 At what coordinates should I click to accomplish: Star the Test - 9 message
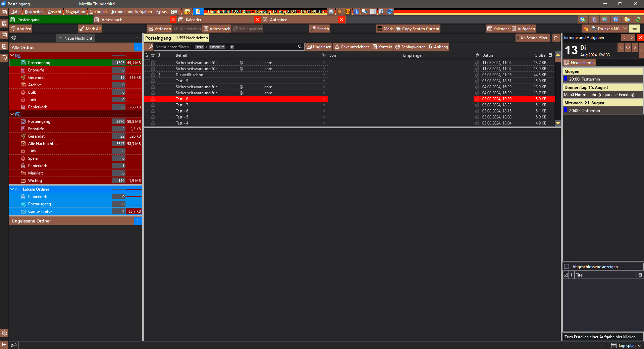coord(153,81)
